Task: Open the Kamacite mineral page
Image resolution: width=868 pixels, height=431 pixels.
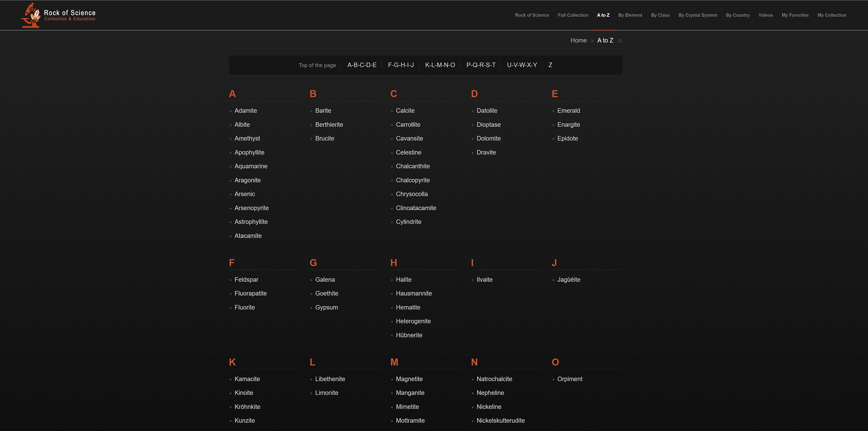Action: 247,379
